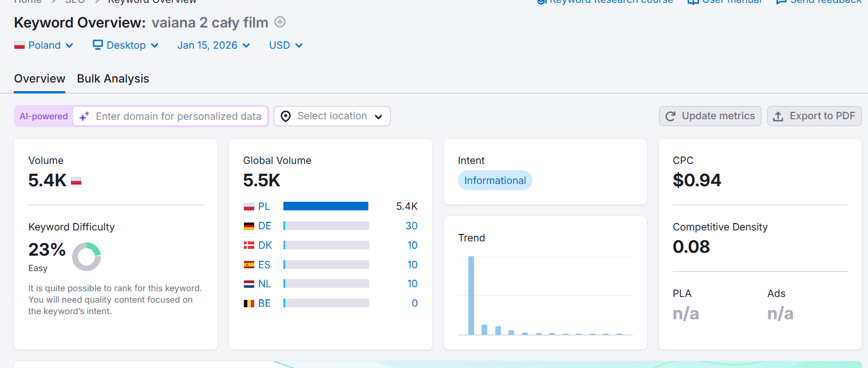Click the plus icon beside the keyword title
The height and width of the screenshot is (368, 868).
280,22
